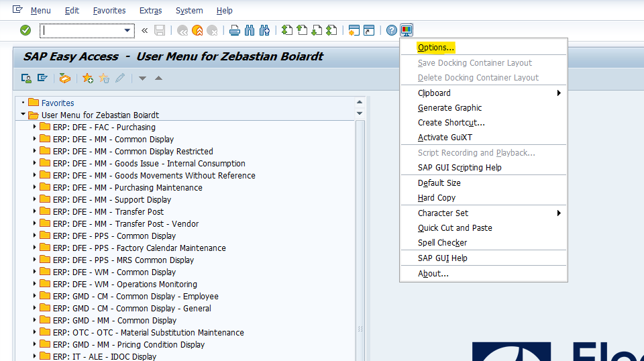Select ERP: GMD - MM - Pricing Condition Display
This screenshot has width=644, height=361.
129,345
